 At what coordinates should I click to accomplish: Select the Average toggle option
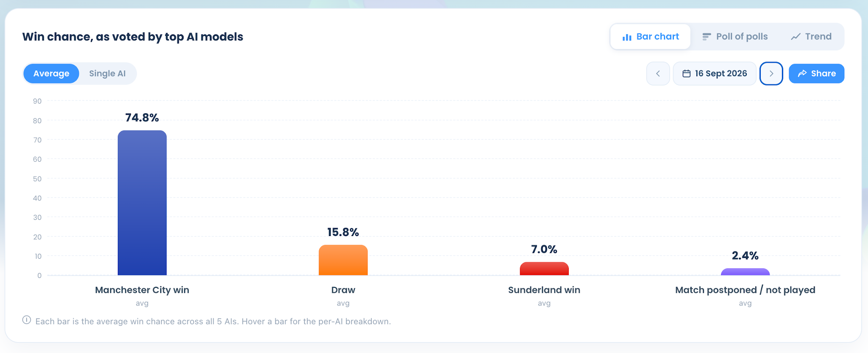pos(51,74)
